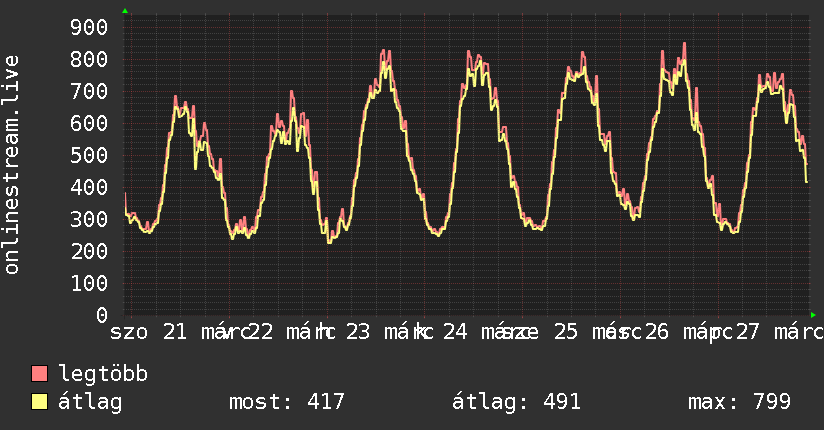
Task: Click the x-axis date label 24
Action: click(455, 332)
